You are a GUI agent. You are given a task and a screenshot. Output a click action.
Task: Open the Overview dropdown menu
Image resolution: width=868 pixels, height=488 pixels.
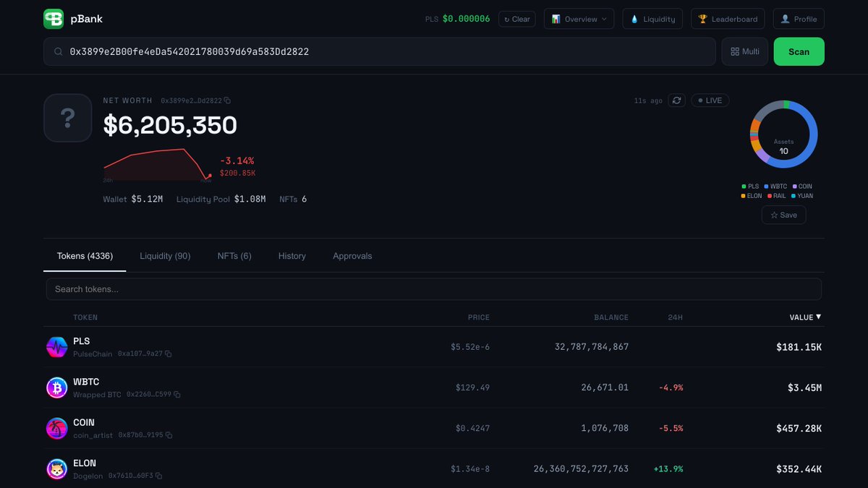pos(579,19)
